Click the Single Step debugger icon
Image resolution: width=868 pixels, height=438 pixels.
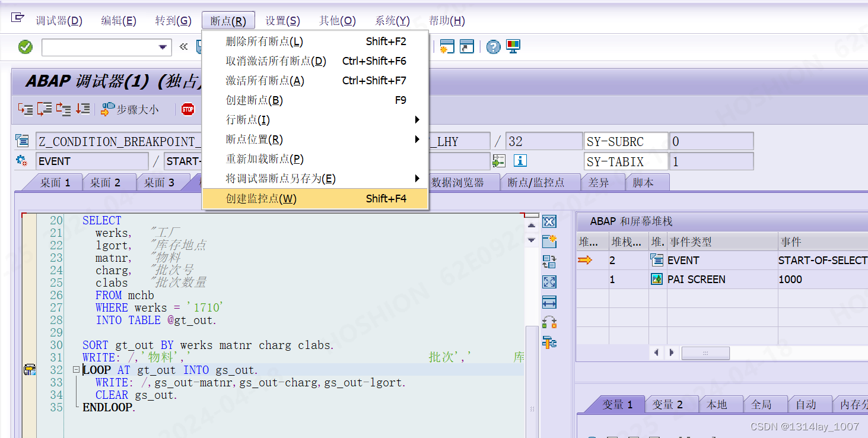coord(26,109)
